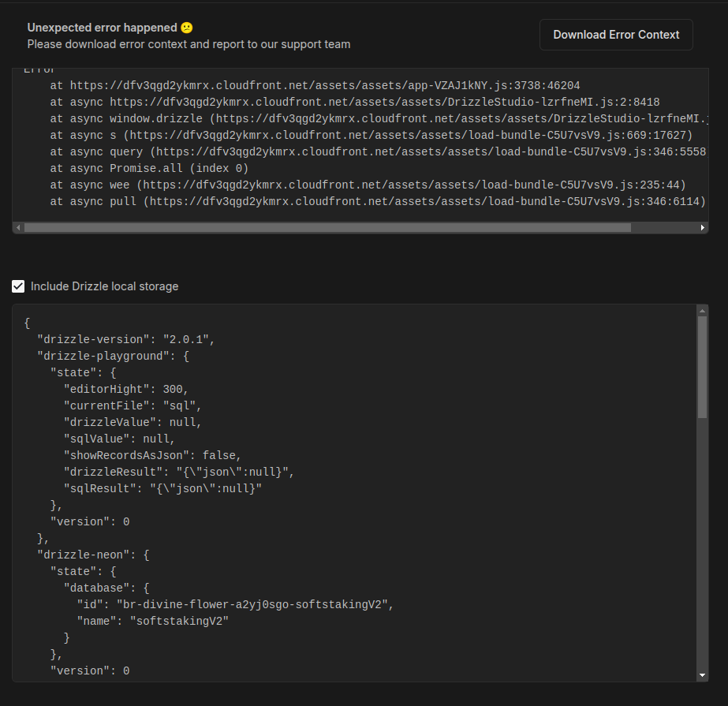Click the "drizzle-playground" JSON key line

[113, 357]
